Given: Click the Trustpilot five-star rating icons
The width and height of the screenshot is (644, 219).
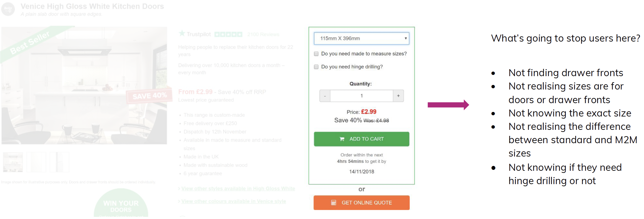Looking at the screenshot, I should pyautogui.click(x=228, y=35).
